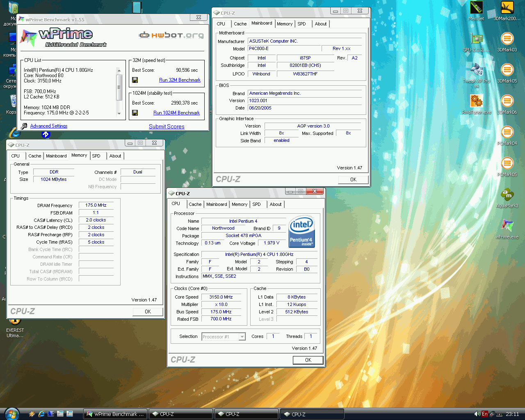The width and height of the screenshot is (525, 420).
Task: Click the save icon under 1024M score
Action: pos(135,113)
